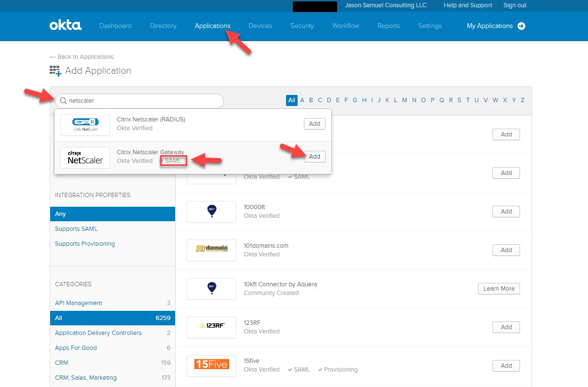Open the Reports menu
The width and height of the screenshot is (588, 387).
tap(389, 26)
